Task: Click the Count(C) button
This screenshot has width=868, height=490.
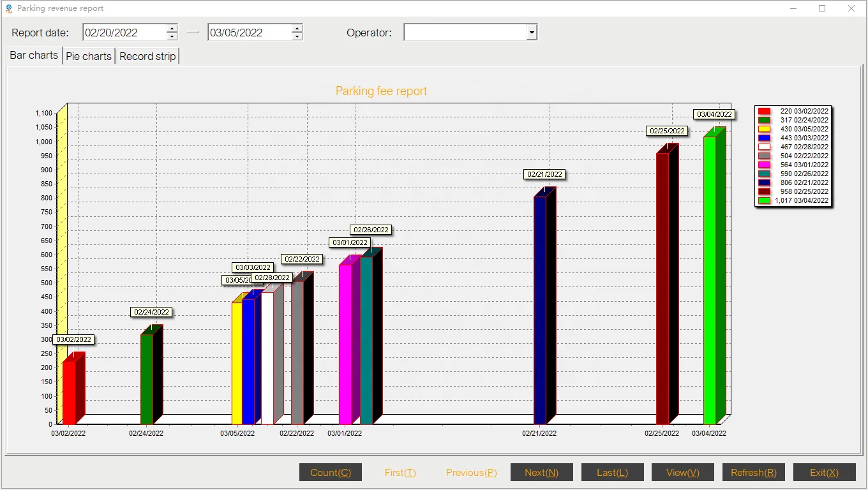Action: pos(331,472)
